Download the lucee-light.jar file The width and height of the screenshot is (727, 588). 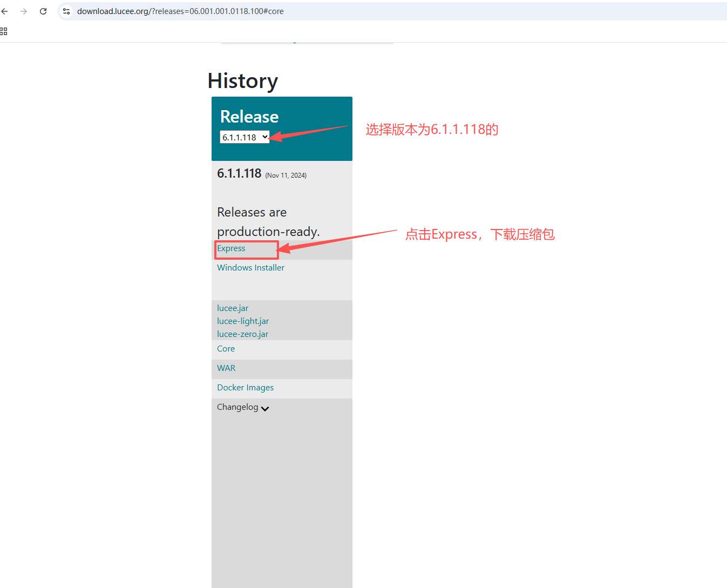tap(243, 321)
